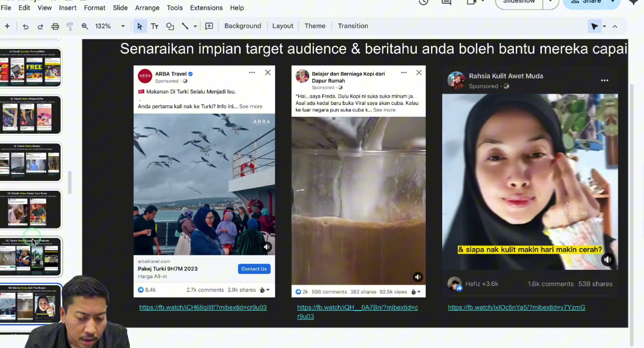Open the File menu
Viewport: 644px width, 348px height.
[x=6, y=8]
